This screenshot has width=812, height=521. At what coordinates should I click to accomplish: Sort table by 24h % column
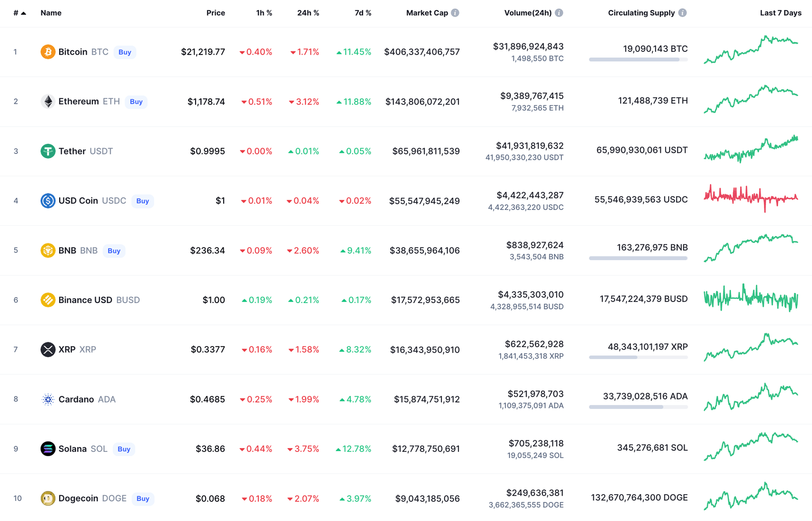(308, 13)
